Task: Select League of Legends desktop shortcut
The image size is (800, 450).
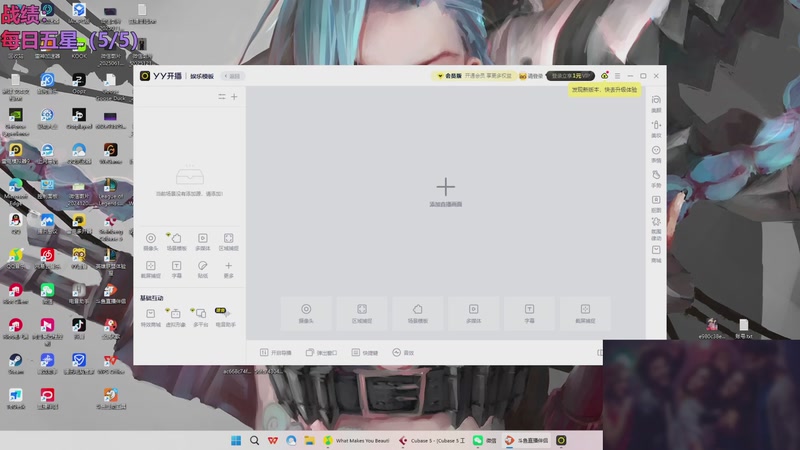Action: pos(110,192)
